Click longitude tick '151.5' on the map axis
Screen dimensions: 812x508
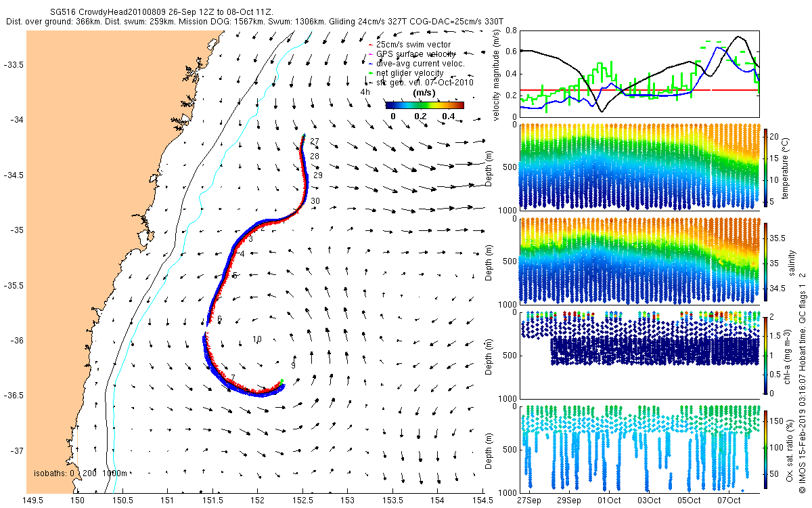coord(213,501)
